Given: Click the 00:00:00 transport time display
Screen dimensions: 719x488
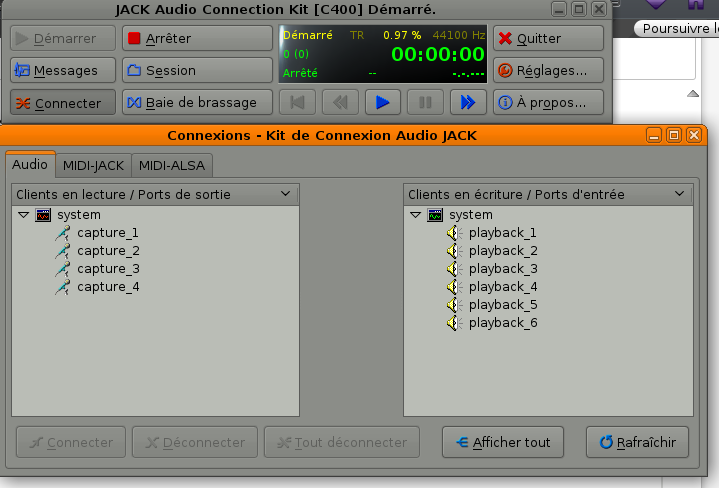Looking at the screenshot, I should tap(437, 54).
